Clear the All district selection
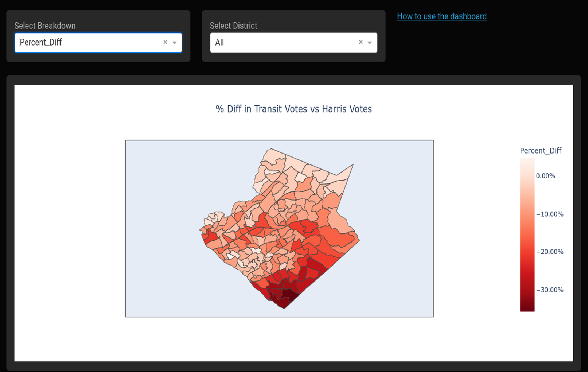 click(x=361, y=42)
